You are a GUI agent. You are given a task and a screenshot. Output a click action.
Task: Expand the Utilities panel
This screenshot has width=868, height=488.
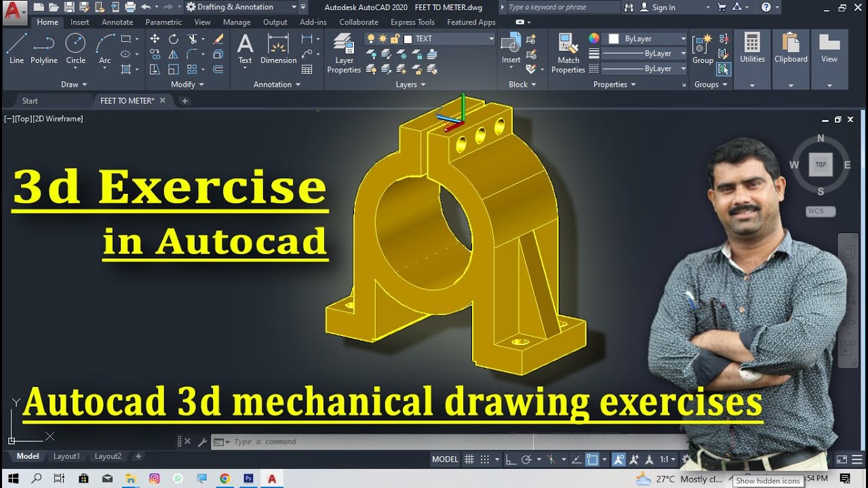pos(752,85)
